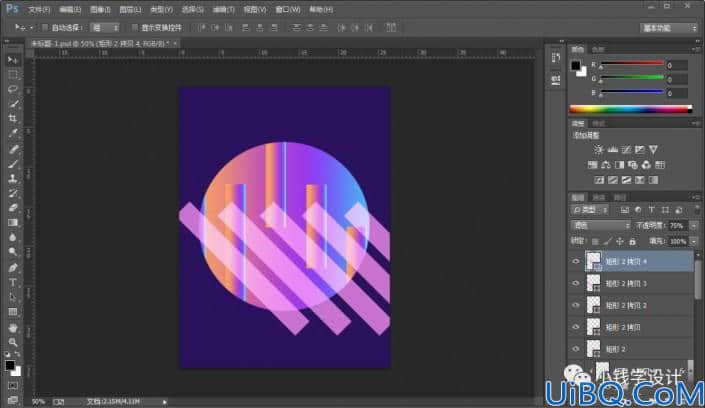Select the Zoom tool in toolbar

tap(13, 342)
